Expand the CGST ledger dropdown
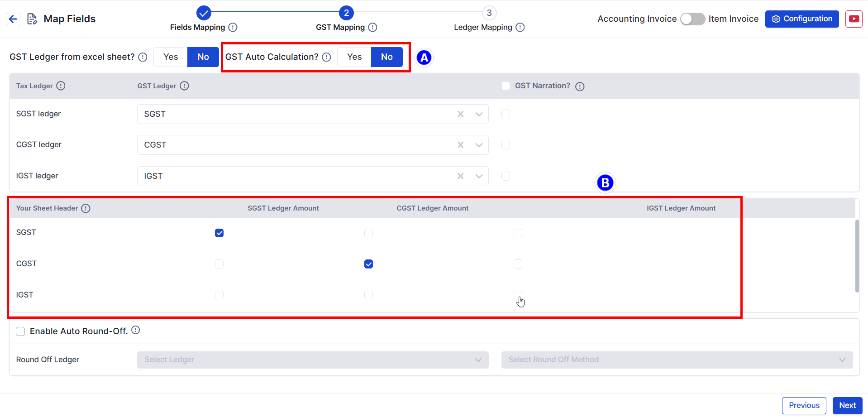The width and height of the screenshot is (868, 417). 479,145
